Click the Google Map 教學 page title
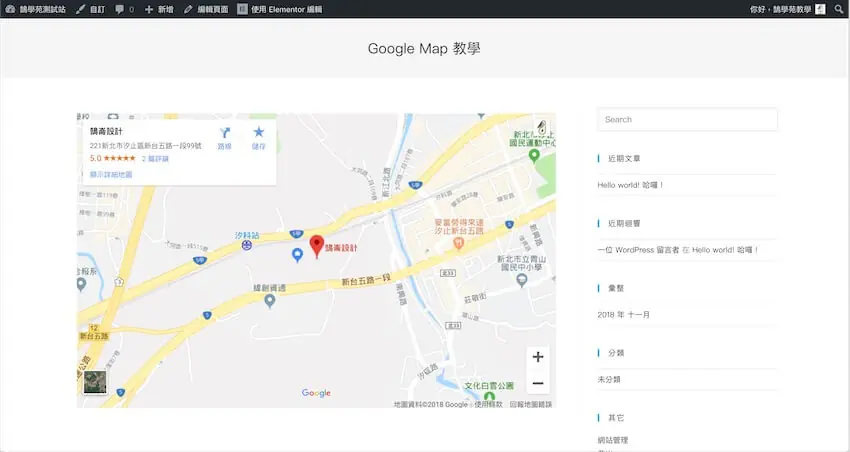The height and width of the screenshot is (452, 850). point(424,48)
